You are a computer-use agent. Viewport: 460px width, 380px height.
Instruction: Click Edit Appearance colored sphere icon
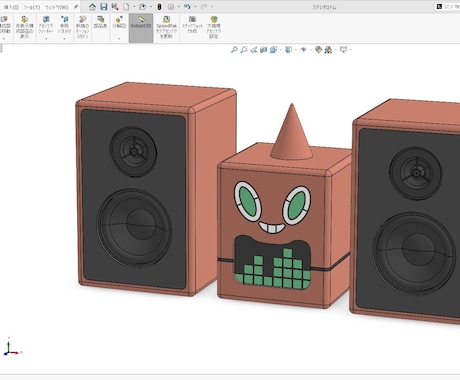[x=318, y=50]
